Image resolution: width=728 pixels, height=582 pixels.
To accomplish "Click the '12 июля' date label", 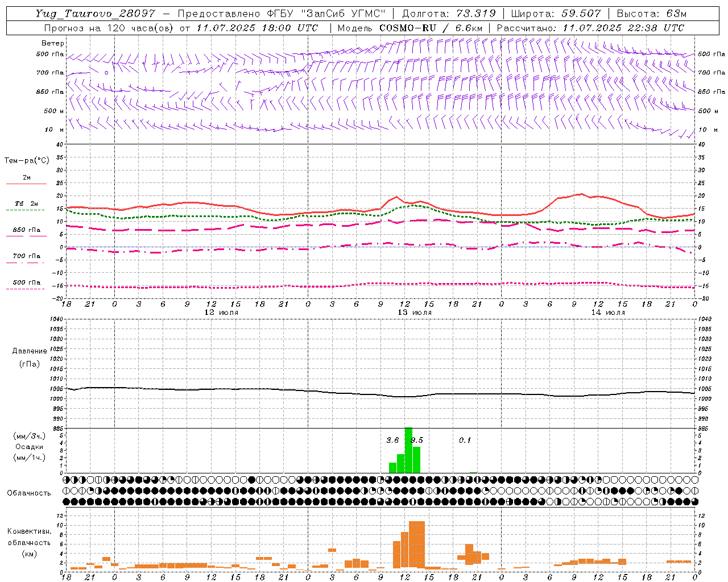I will [x=221, y=313].
